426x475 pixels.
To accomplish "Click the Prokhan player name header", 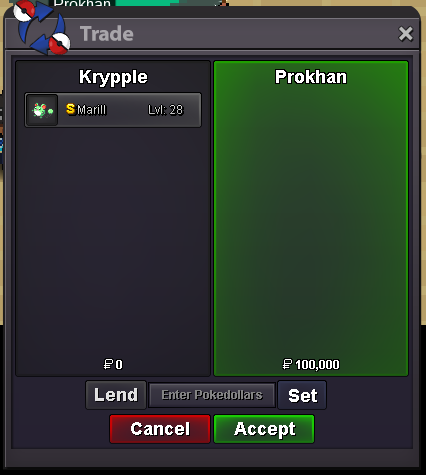I will [311, 77].
